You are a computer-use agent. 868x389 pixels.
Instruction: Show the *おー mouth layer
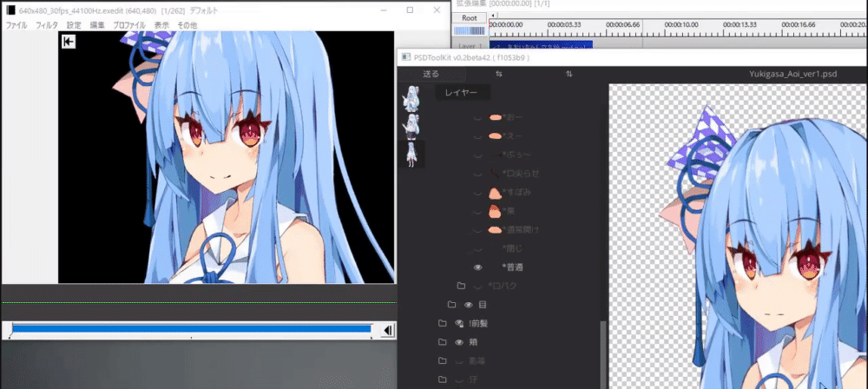(477, 117)
